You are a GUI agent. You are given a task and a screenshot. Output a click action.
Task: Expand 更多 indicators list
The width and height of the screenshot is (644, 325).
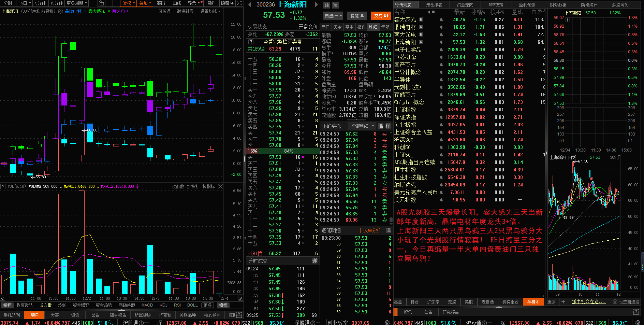(207, 305)
